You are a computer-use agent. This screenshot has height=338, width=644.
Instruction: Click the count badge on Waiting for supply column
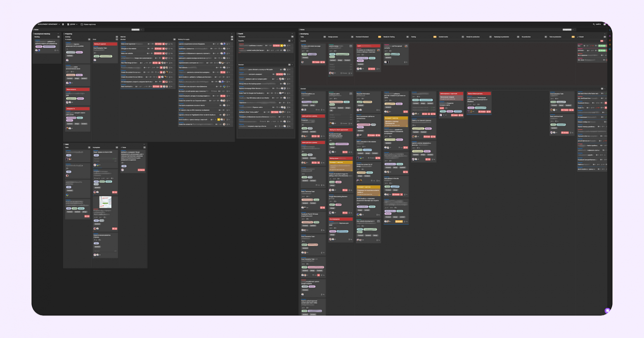coord(232,39)
